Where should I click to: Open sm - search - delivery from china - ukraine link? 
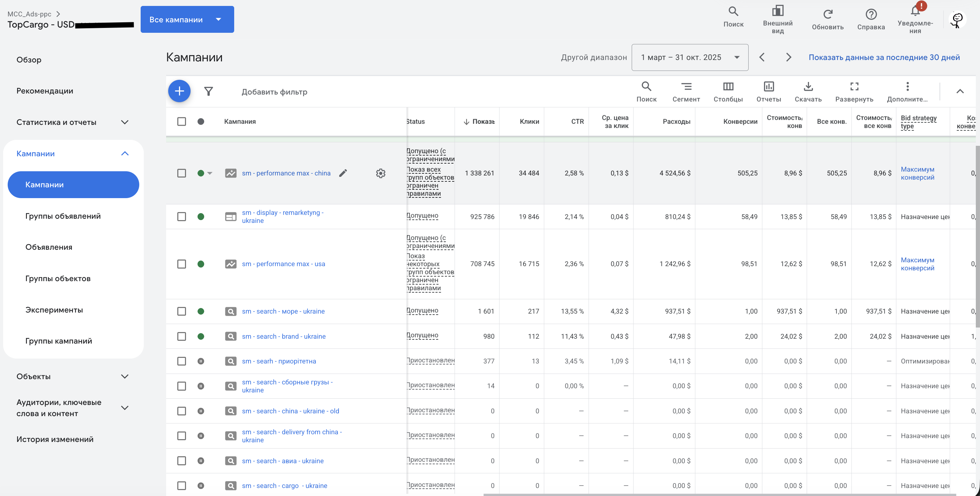[292, 436]
